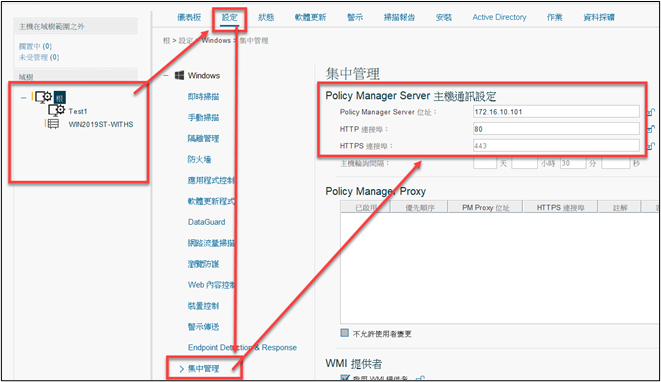661x382 pixels.
Task: Click the Windows label in settings tree
Action: 204,75
